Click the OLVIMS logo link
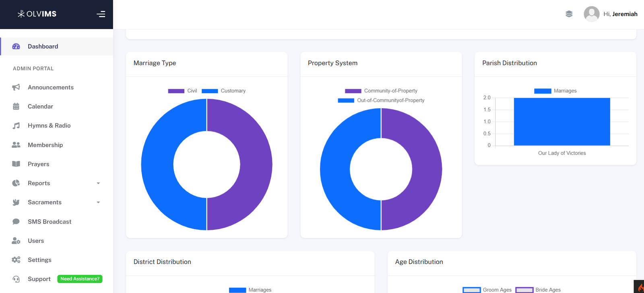 (37, 14)
